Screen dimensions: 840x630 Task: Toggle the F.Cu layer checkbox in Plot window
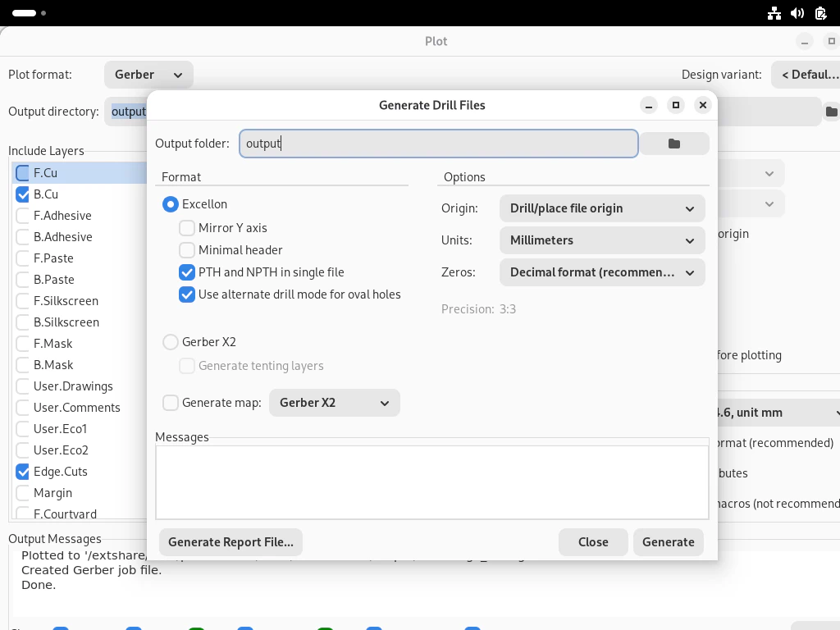(22, 173)
